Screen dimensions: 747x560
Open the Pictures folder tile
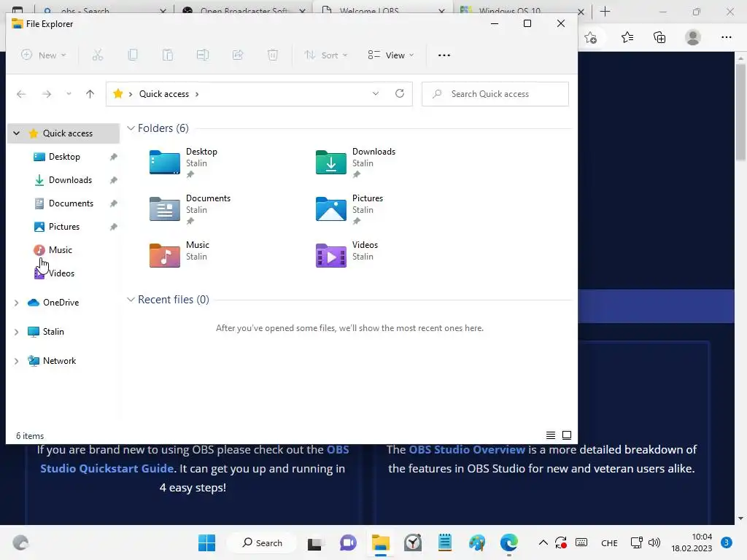tap(349, 209)
